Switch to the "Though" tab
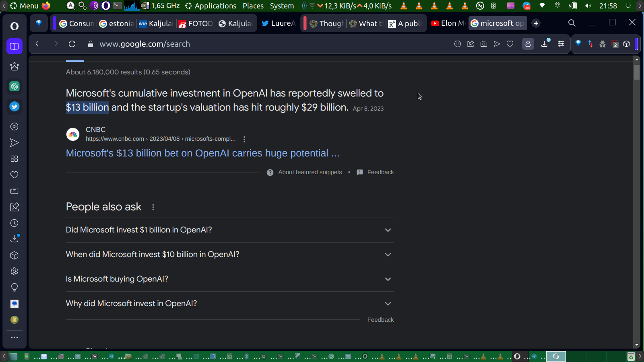The width and height of the screenshot is (644, 362). pyautogui.click(x=326, y=23)
